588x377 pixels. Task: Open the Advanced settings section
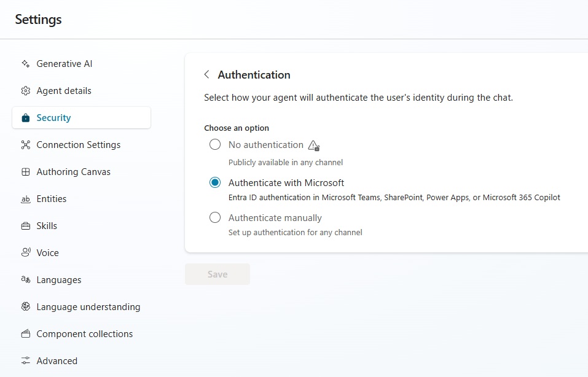(x=57, y=361)
